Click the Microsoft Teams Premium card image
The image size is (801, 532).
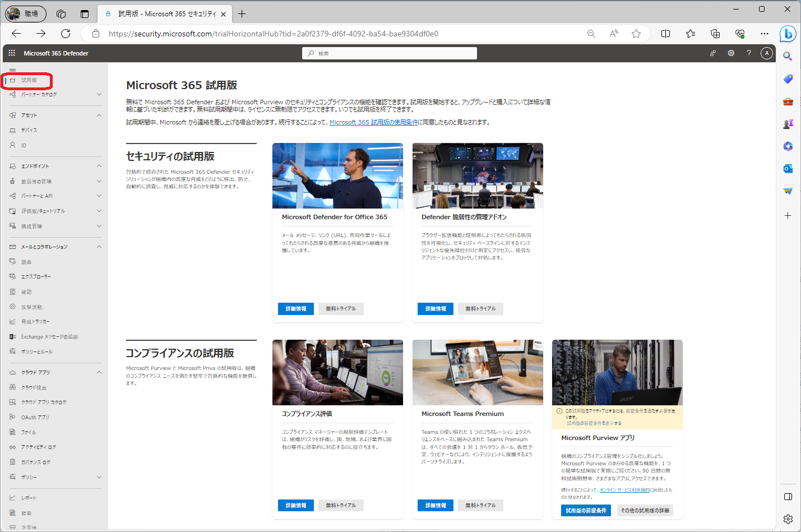478,372
